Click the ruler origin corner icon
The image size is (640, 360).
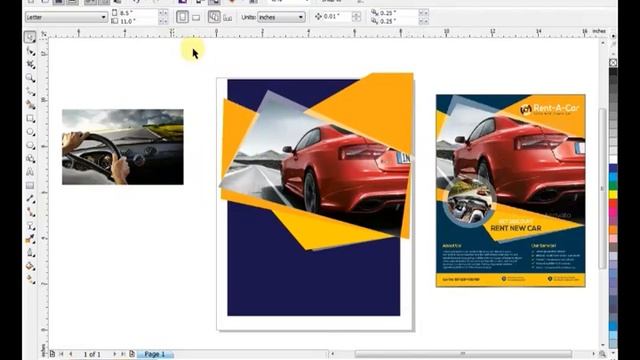[x=44, y=34]
